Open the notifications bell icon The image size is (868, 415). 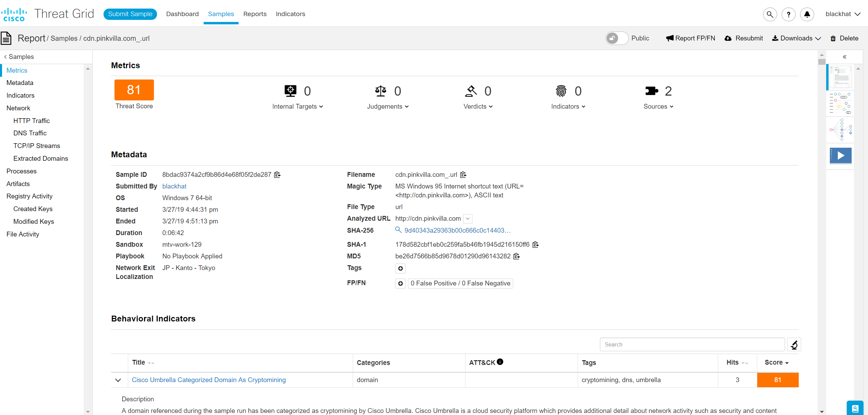(807, 14)
